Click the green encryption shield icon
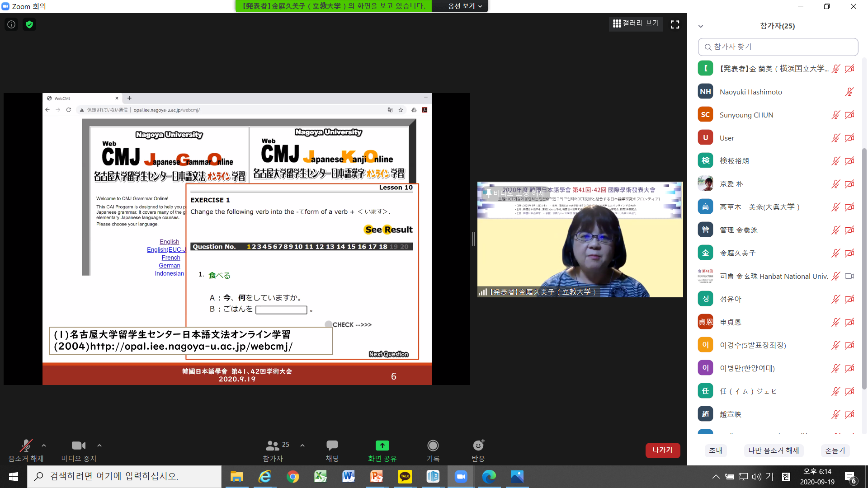Viewport: 868px width, 488px height. pos(29,24)
